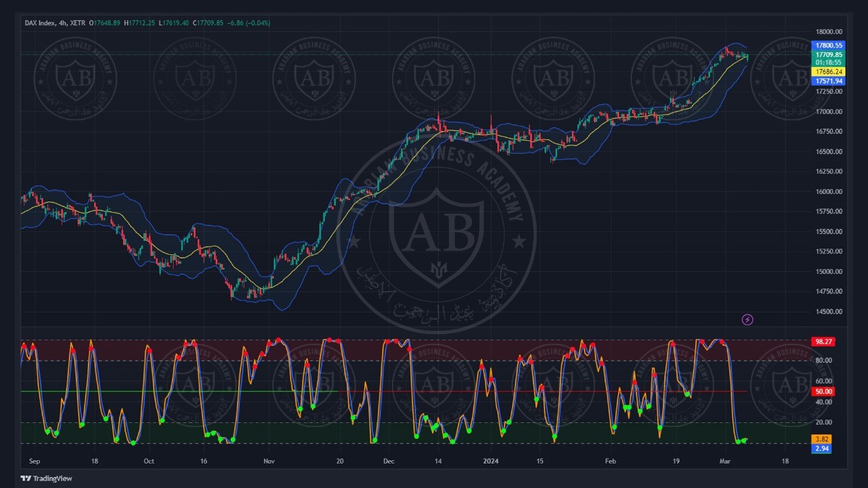Click the Mar label on time axis
868x488 pixels.
[726, 461]
